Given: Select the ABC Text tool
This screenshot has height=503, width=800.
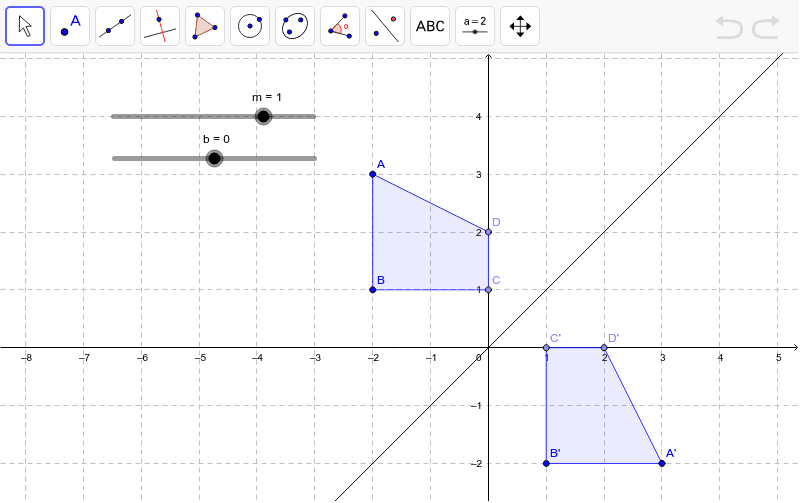Looking at the screenshot, I should (430, 26).
